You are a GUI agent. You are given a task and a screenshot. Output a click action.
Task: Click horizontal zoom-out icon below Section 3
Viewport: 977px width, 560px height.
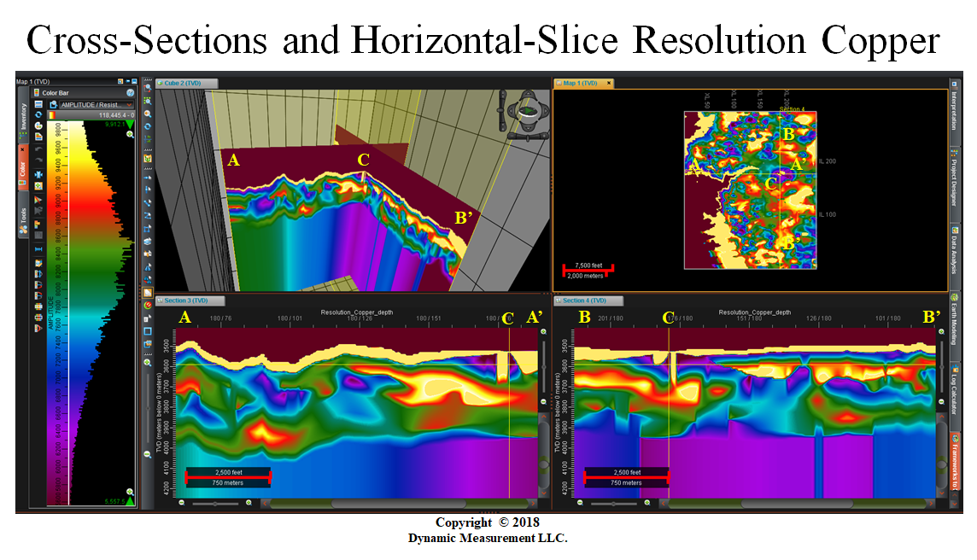(182, 503)
